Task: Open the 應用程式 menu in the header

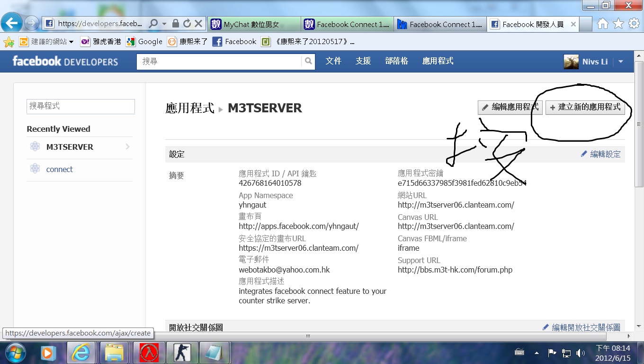Action: pyautogui.click(x=438, y=61)
